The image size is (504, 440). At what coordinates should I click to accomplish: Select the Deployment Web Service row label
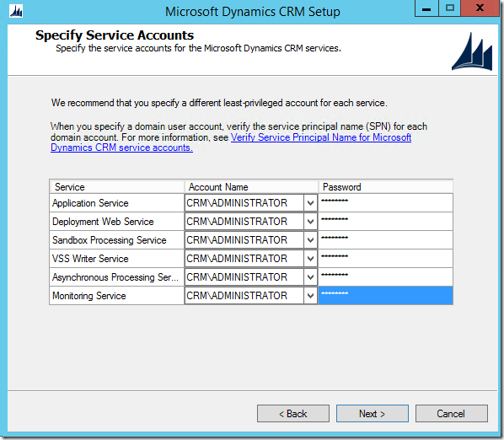[103, 222]
